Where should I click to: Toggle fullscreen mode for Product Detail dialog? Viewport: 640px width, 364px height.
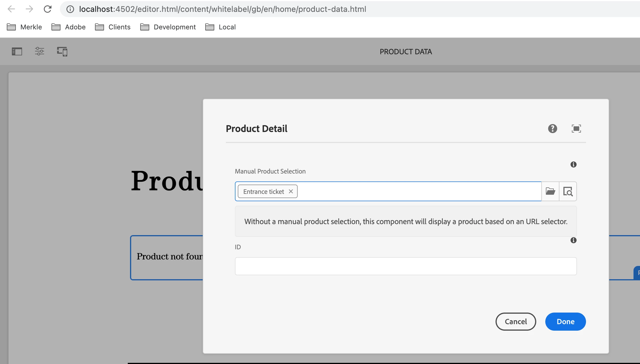(576, 129)
